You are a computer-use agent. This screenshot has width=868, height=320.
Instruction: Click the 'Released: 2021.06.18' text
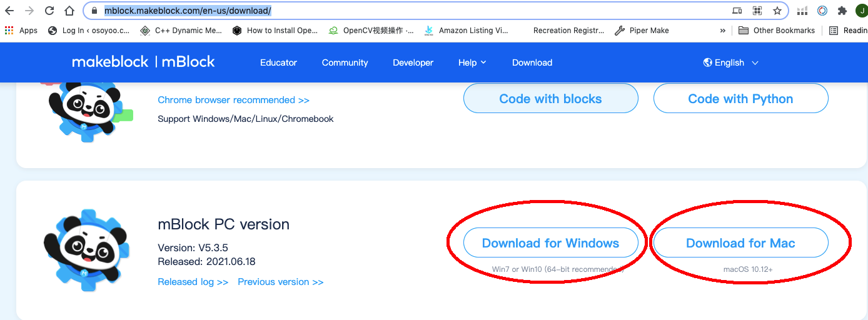click(206, 261)
